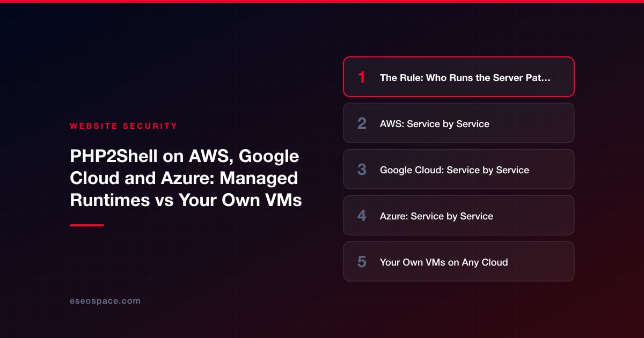Click the number 3 beside Google Cloud

coord(362,170)
